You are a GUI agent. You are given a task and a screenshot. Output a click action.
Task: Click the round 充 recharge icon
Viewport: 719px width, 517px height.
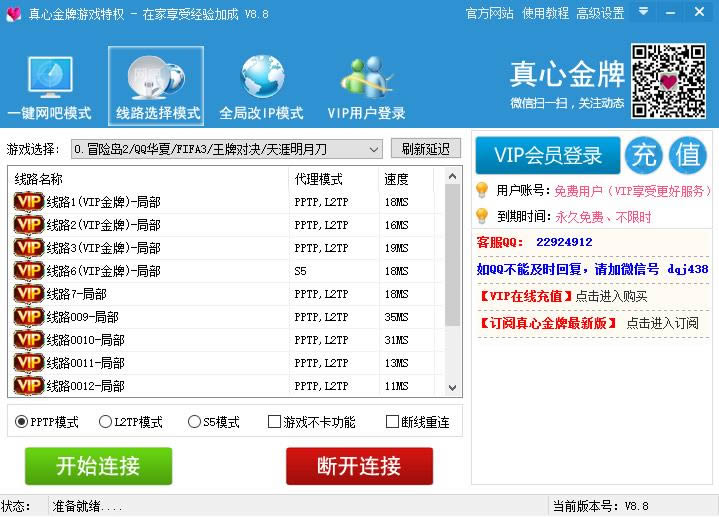click(x=644, y=155)
